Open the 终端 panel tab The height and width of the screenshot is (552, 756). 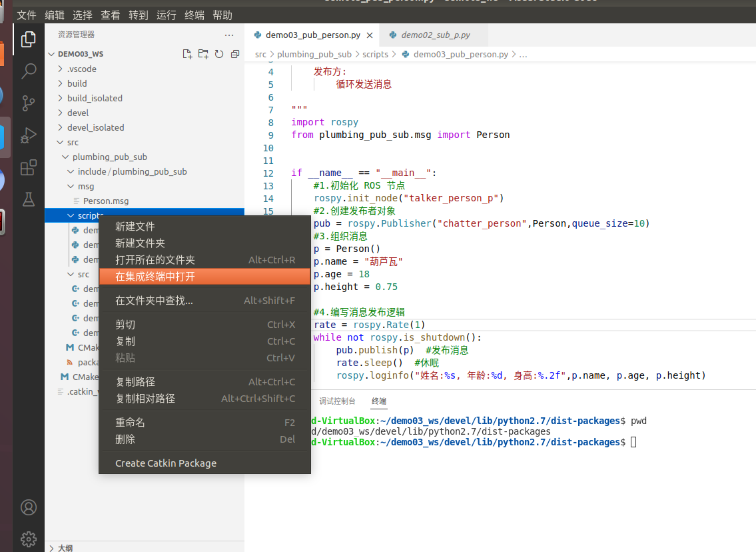pos(378,401)
